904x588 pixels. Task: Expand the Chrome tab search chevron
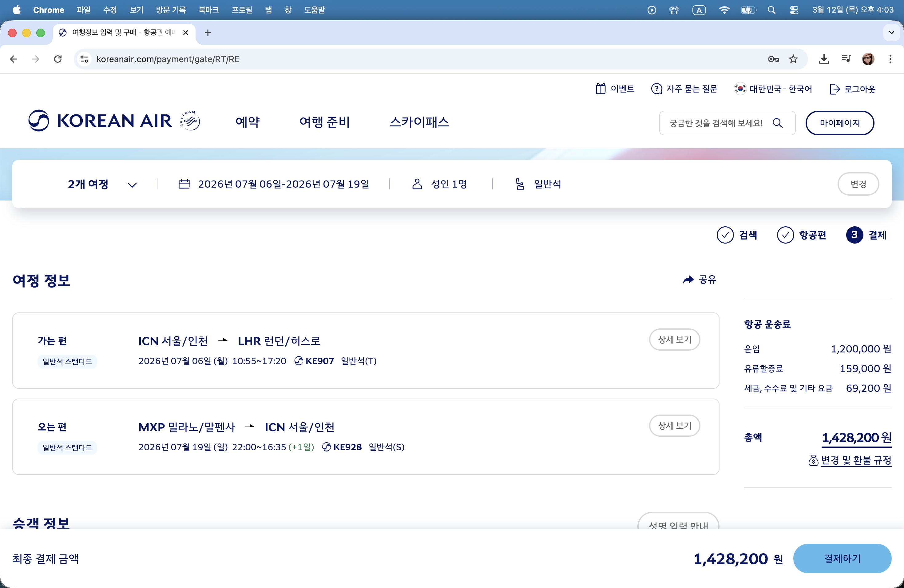tap(891, 33)
